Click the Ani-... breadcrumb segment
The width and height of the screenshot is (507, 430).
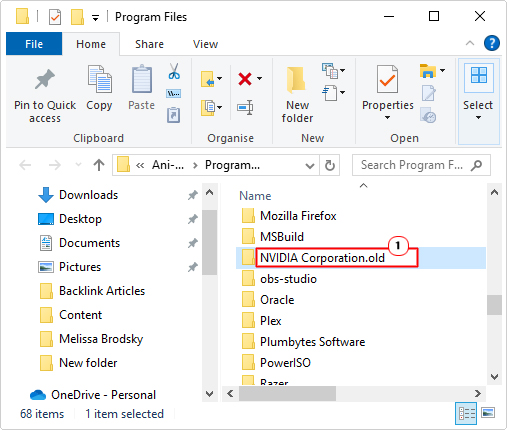tap(168, 165)
